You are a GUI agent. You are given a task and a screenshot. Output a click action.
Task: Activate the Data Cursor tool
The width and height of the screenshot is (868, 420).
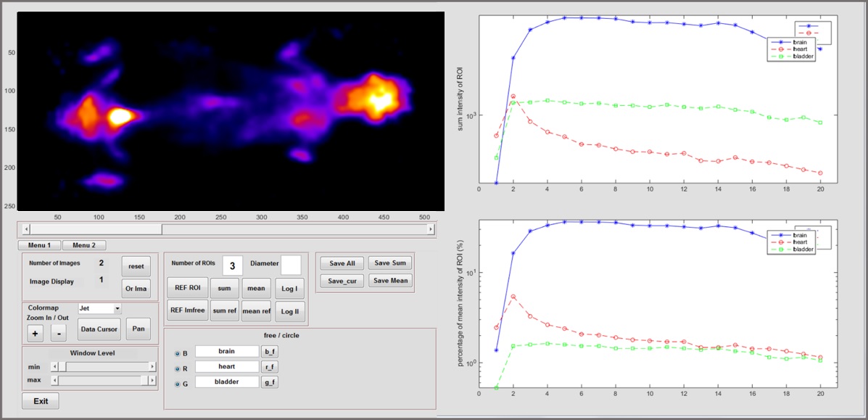tap(99, 329)
